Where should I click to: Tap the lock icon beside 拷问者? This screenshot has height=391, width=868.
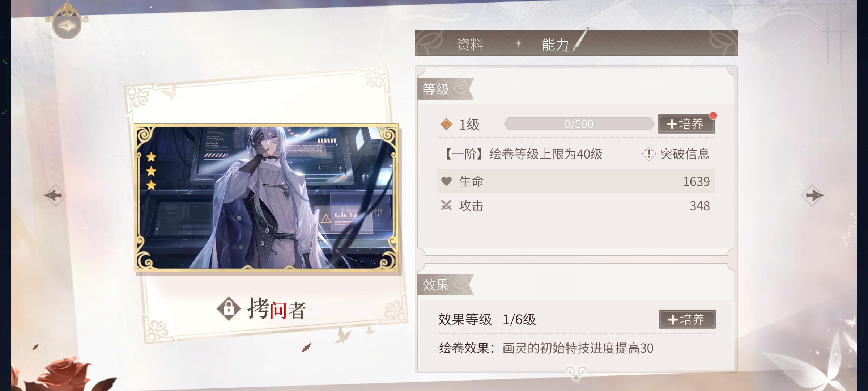(229, 309)
